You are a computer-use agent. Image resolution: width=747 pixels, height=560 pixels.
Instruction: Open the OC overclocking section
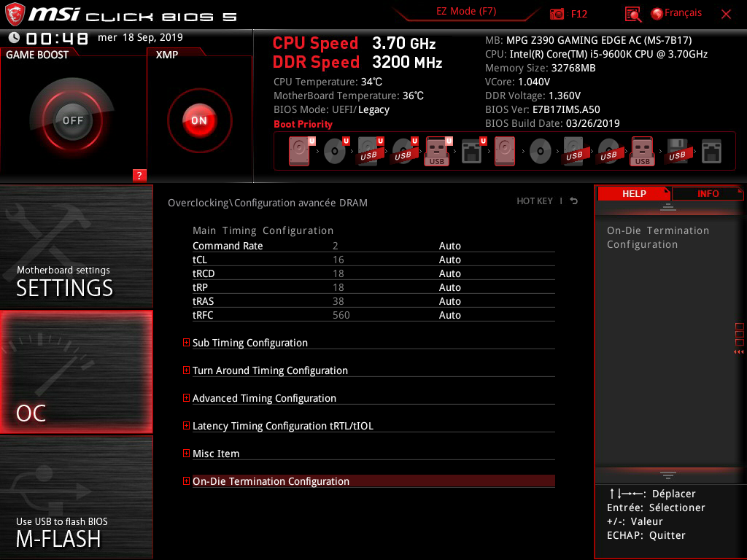click(x=76, y=372)
